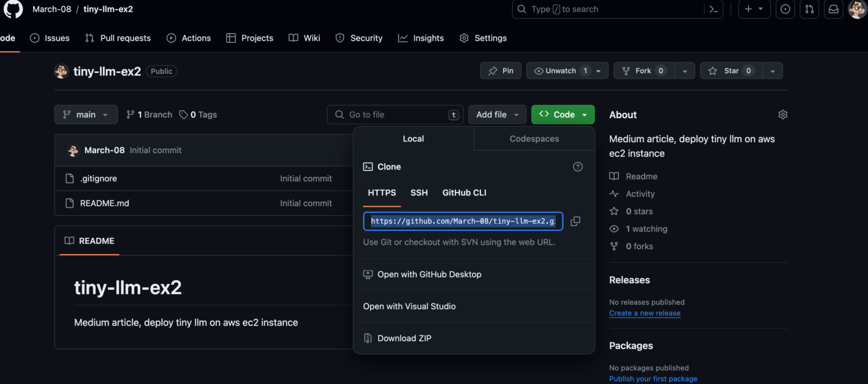868x384 pixels.
Task: Focus the Type / to search field
Action: pos(609,9)
